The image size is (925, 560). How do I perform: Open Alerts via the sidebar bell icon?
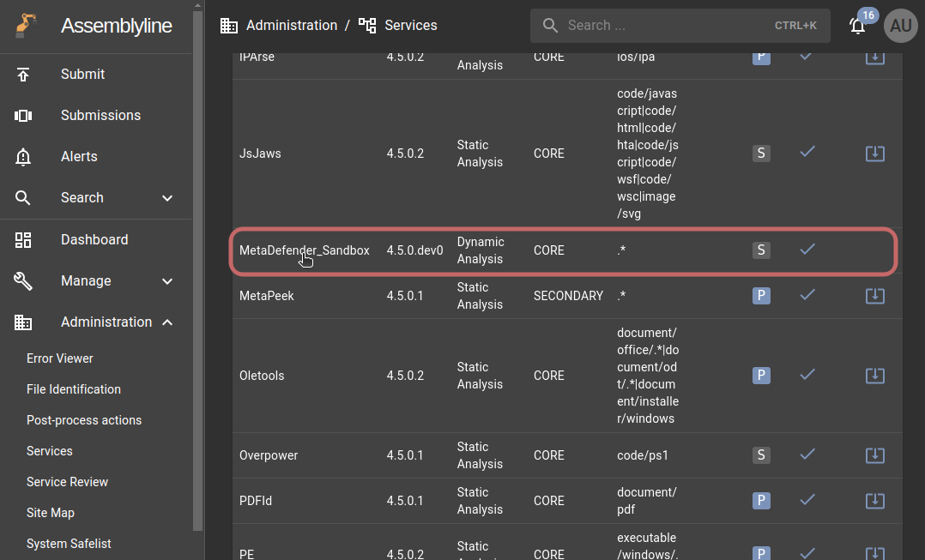23,157
